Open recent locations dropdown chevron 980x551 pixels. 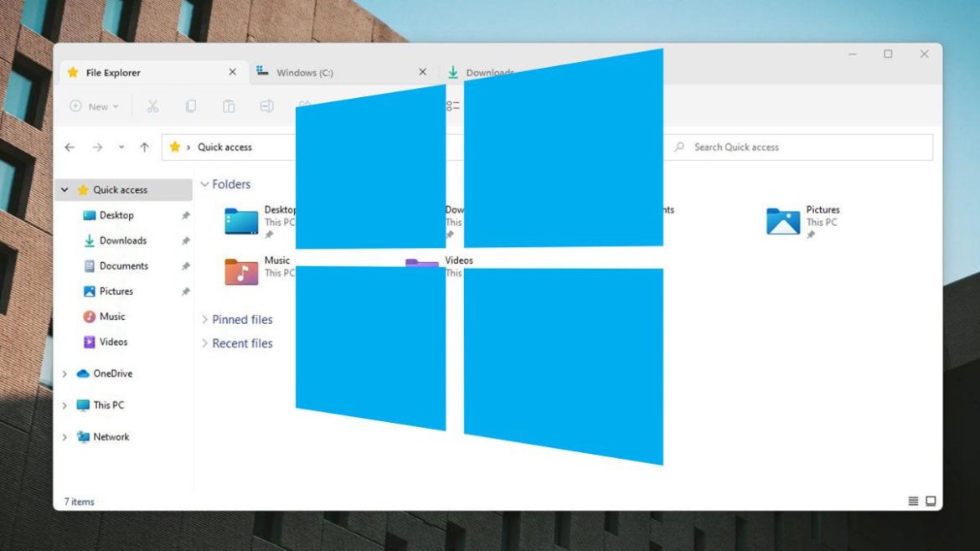121,147
